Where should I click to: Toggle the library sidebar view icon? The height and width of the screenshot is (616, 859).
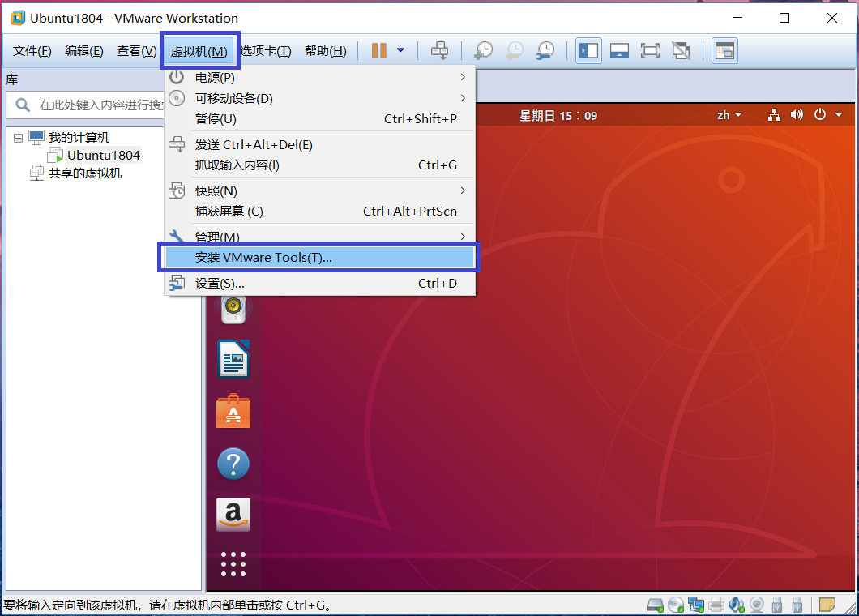point(589,51)
